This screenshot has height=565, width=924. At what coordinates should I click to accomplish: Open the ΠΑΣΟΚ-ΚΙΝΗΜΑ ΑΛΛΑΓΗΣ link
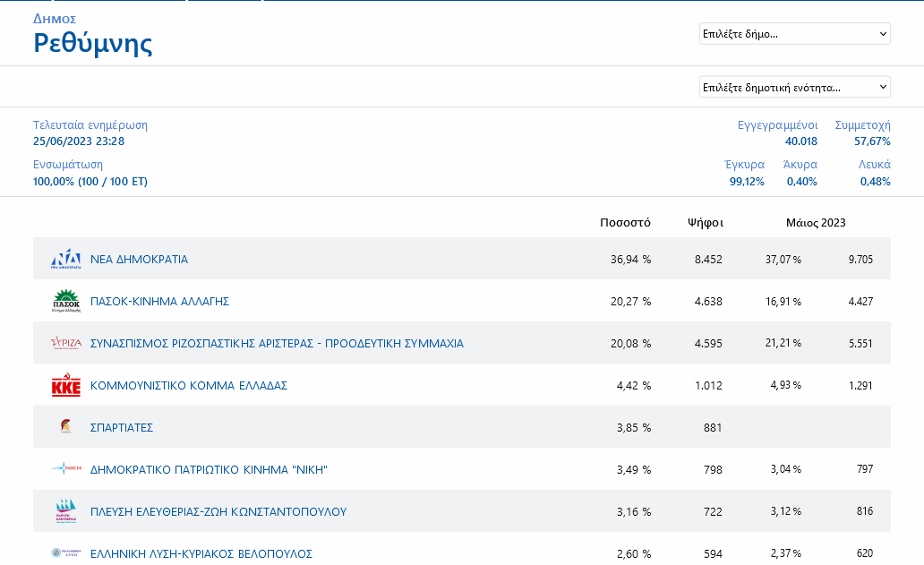click(x=159, y=302)
